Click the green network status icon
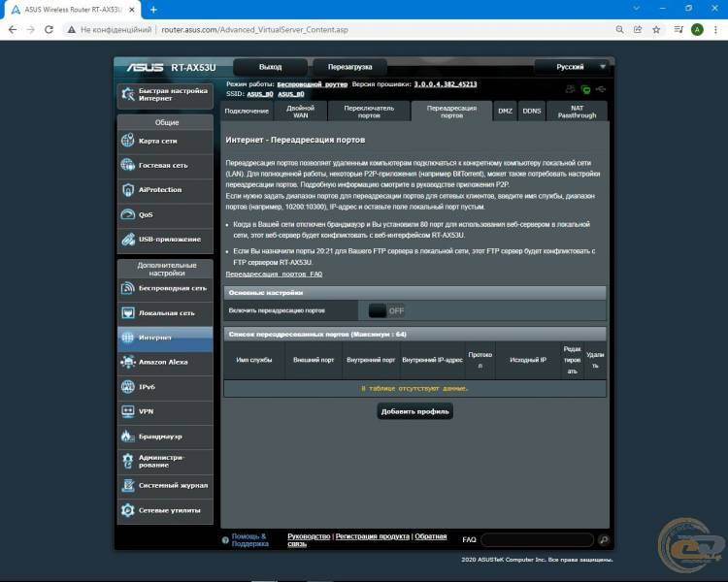This screenshot has width=728, height=582. [x=585, y=89]
